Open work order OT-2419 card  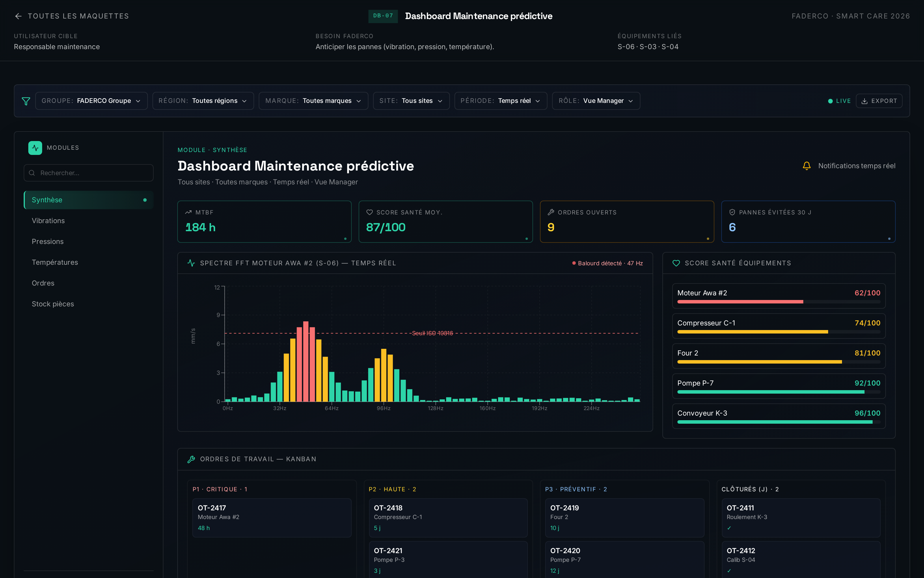tap(625, 518)
